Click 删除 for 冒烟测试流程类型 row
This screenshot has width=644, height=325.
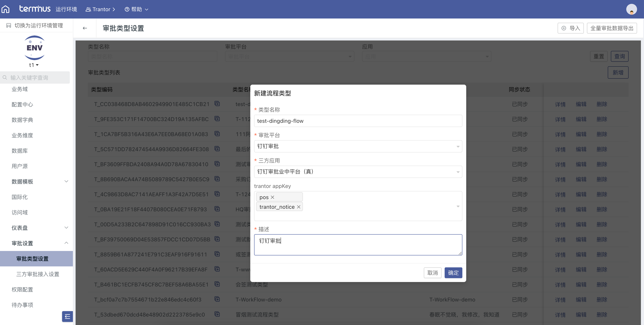[x=602, y=315]
